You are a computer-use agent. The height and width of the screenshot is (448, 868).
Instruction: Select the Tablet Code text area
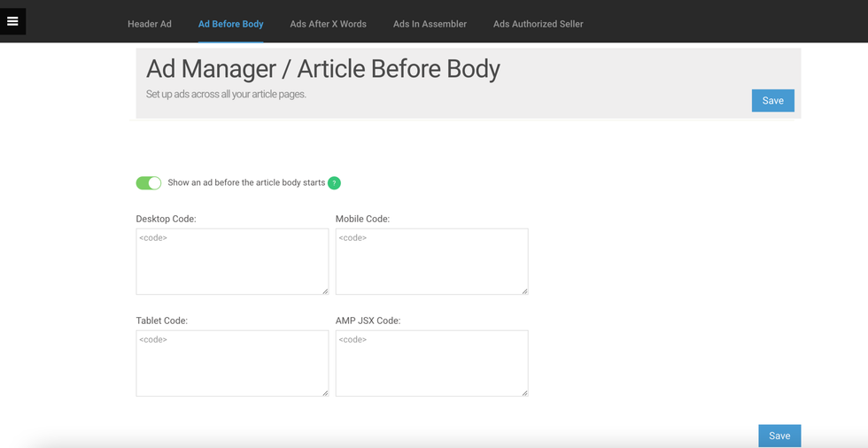[x=232, y=363]
